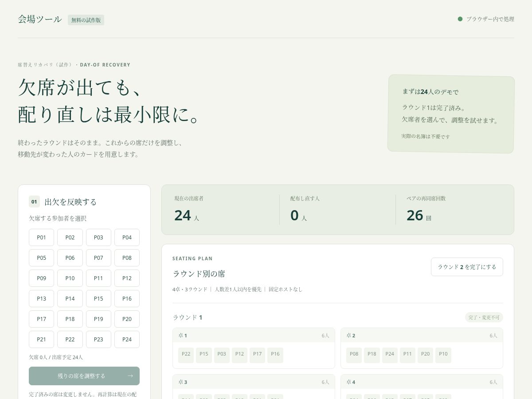
Task: Toggle P05 in the absentee selector
Action: tap(41, 258)
